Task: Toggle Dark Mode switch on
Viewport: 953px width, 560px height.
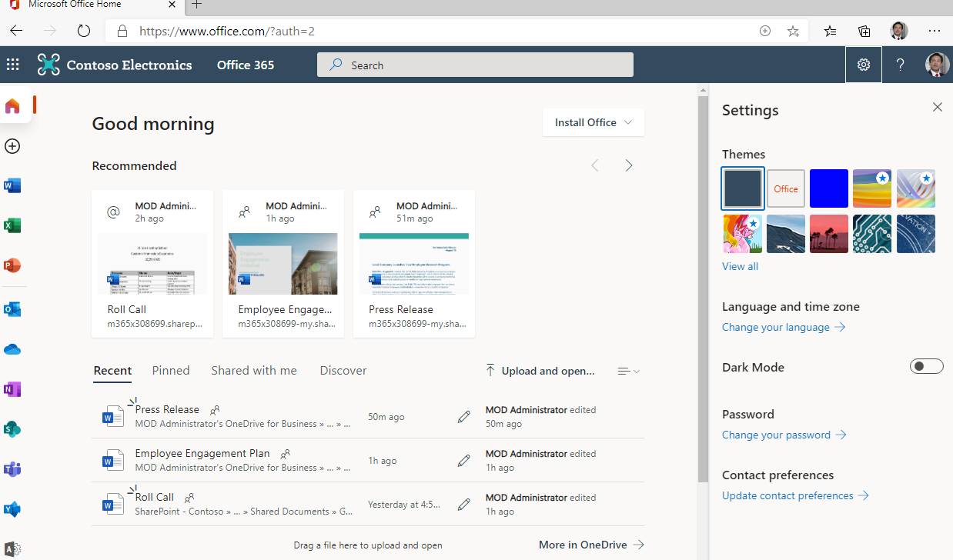Action: [926, 367]
